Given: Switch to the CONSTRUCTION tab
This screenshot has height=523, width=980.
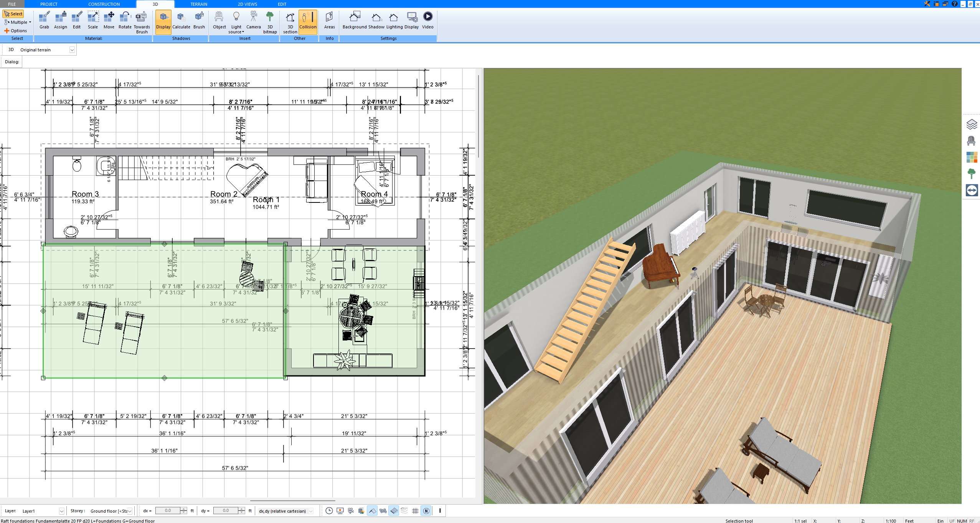Looking at the screenshot, I should point(104,4).
